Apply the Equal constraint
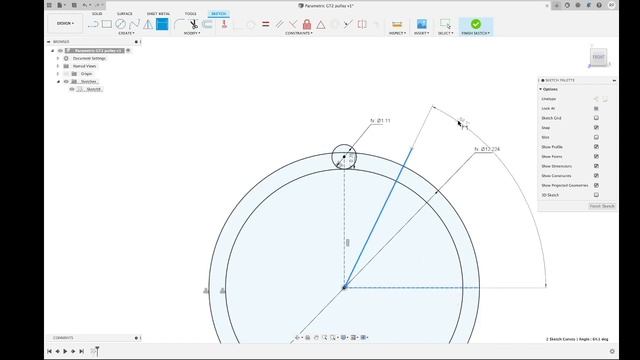Image resolution: width=640 pixels, height=360 pixels. pos(266,24)
